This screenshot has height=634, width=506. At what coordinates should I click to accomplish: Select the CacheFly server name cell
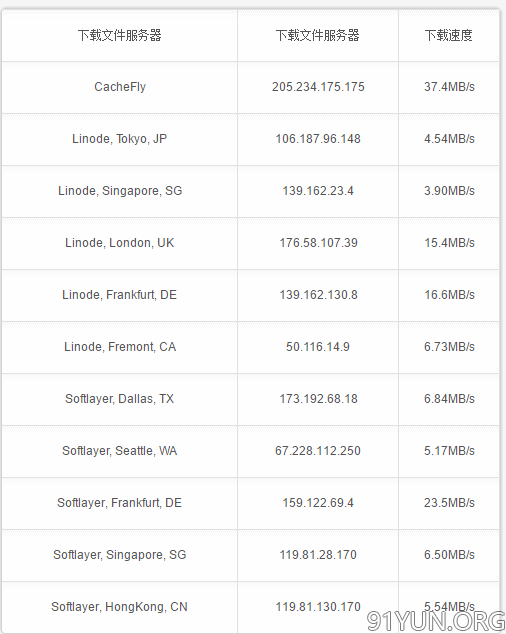coord(120,87)
